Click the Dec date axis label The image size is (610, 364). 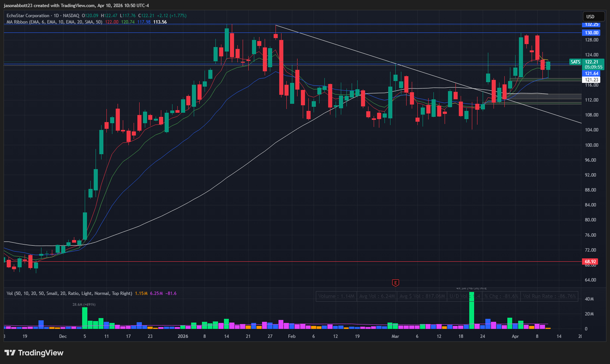click(x=63, y=337)
